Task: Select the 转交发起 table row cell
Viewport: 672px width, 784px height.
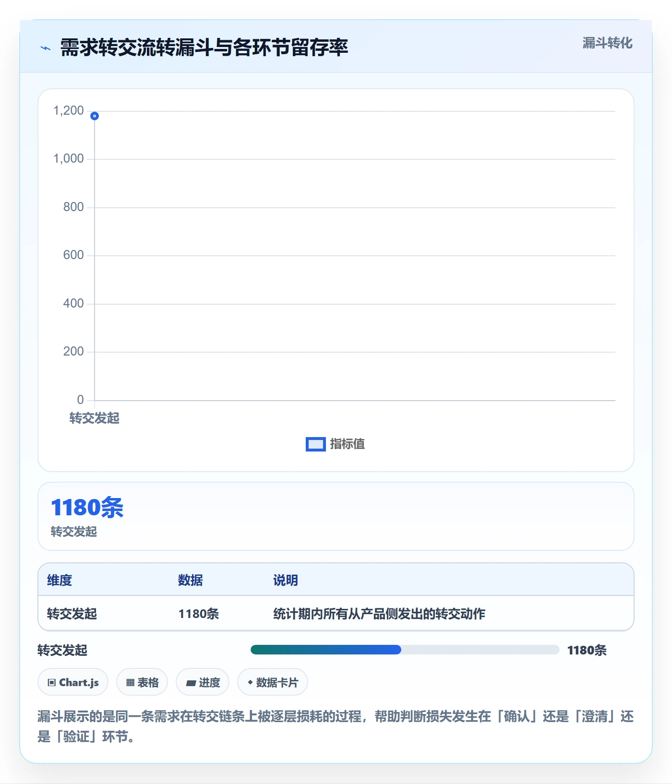Action: click(72, 614)
